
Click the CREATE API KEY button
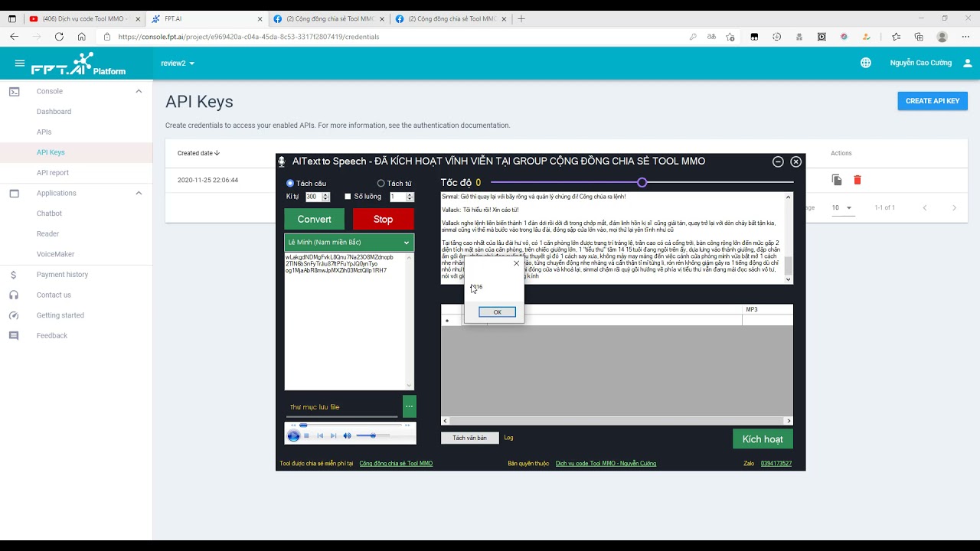pyautogui.click(x=933, y=101)
